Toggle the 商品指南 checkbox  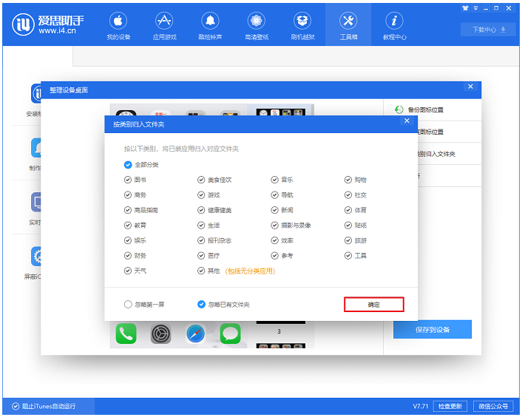point(128,210)
